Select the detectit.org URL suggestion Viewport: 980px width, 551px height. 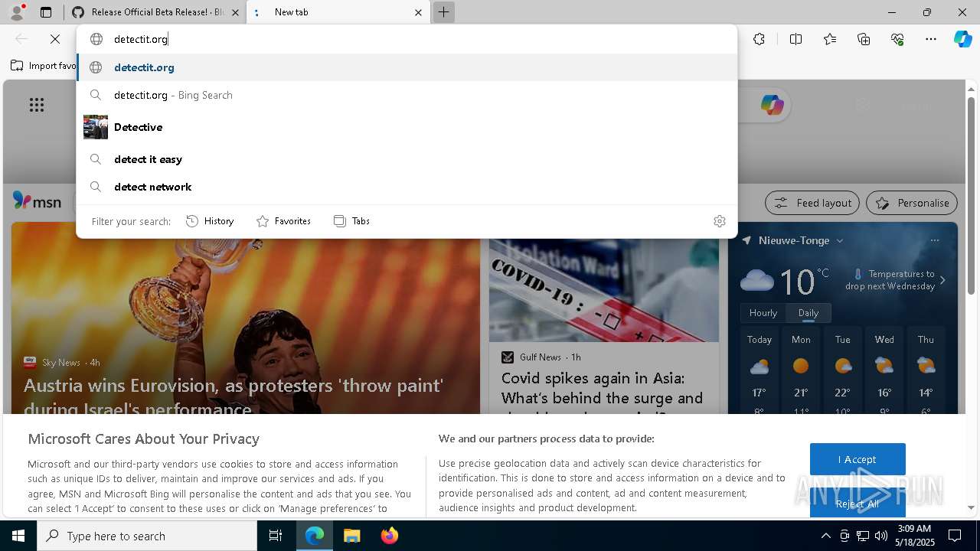407,67
